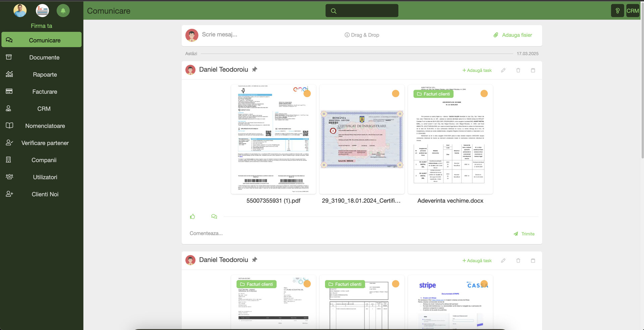Delete the first post with trash icon
This screenshot has height=330, width=644.
tap(518, 70)
